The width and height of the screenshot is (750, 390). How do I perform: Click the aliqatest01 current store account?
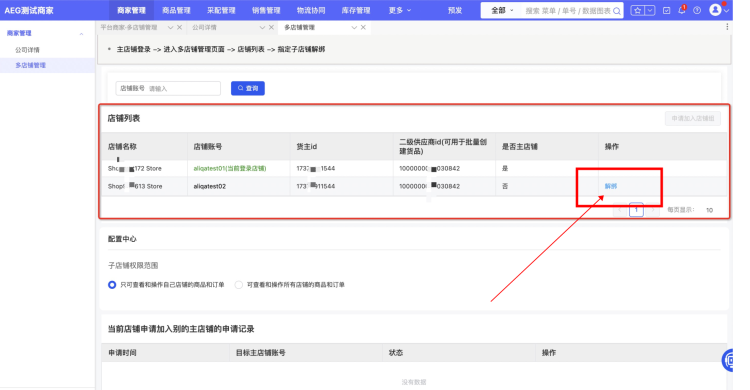pos(230,168)
